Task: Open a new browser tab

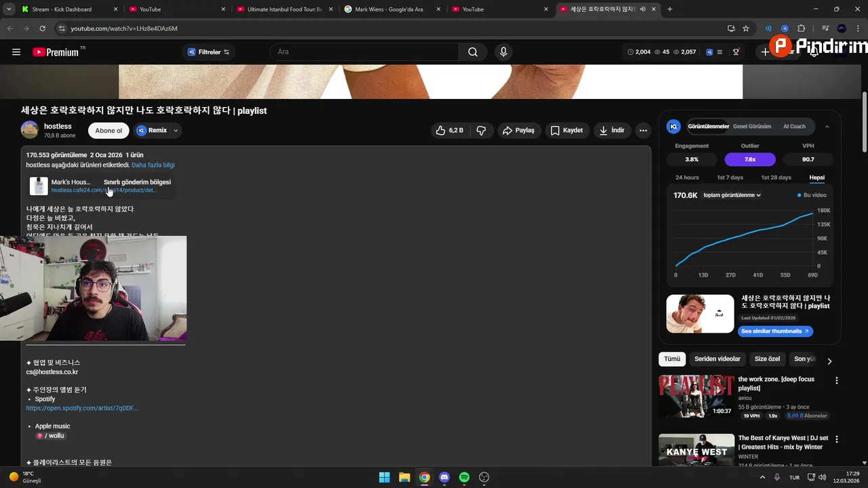Action: (670, 9)
